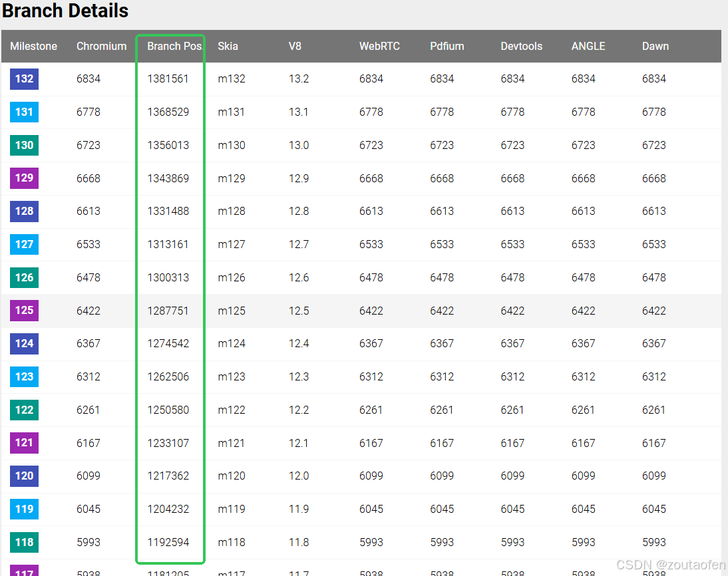The width and height of the screenshot is (728, 576).
Task: Open milestone 122 badge
Action: click(24, 410)
